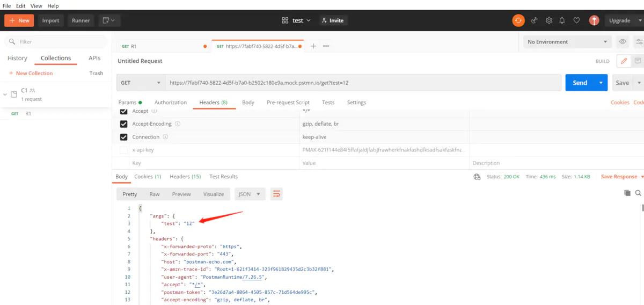Screen dimensions: 644x305
Task: Uncheck the Connection header checkbox
Action: tap(124, 137)
